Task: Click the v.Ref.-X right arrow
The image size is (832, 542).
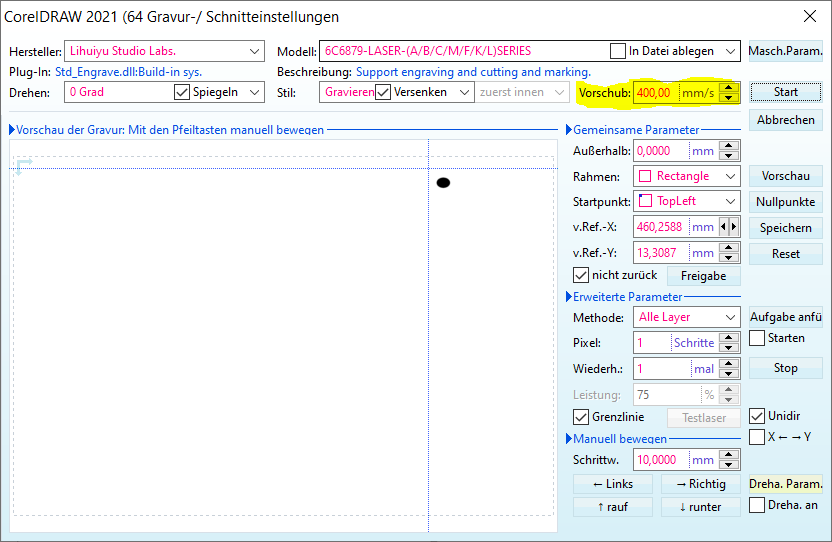Action: 734,227
